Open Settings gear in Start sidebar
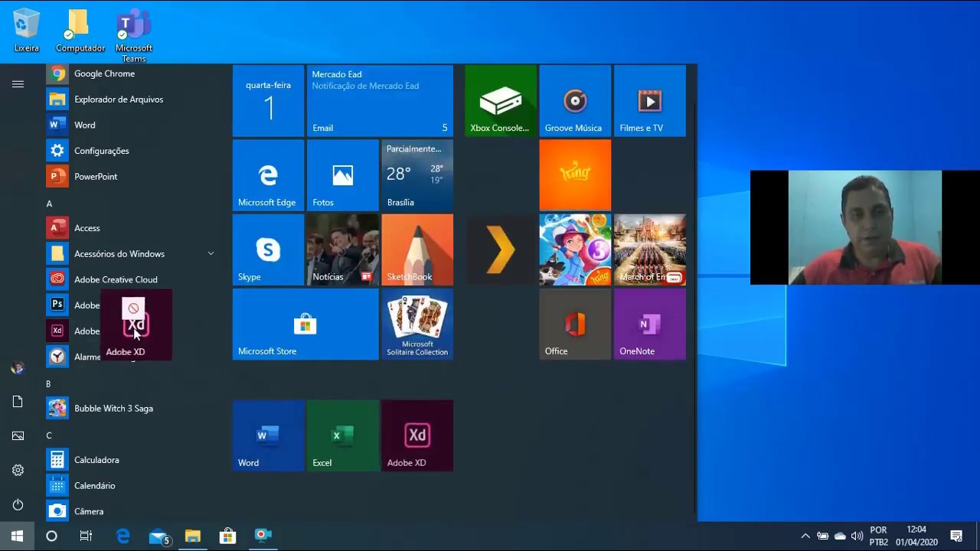Image resolution: width=980 pixels, height=551 pixels. point(18,471)
